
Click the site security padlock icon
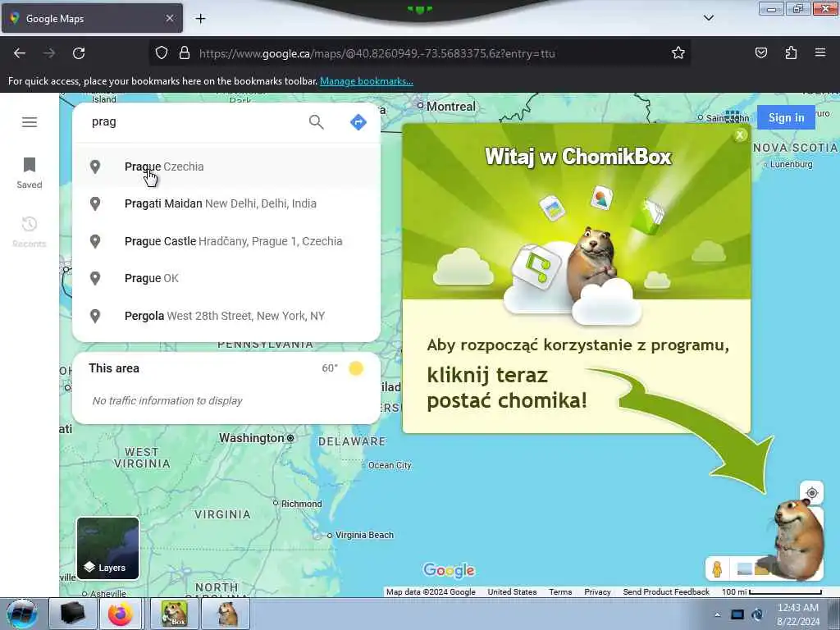185,53
